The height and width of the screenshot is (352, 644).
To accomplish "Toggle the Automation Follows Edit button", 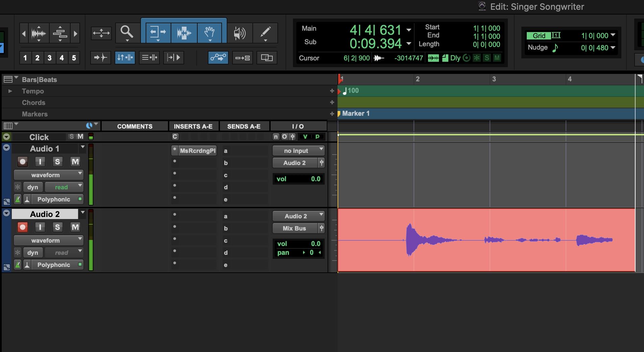I will tap(218, 58).
